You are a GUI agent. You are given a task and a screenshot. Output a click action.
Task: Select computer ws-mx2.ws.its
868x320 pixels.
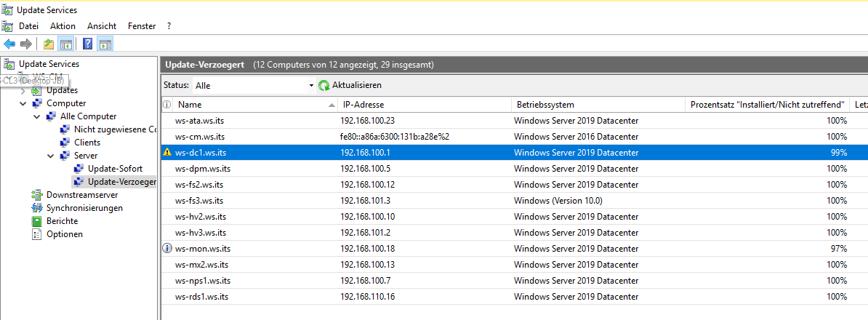pos(201,265)
